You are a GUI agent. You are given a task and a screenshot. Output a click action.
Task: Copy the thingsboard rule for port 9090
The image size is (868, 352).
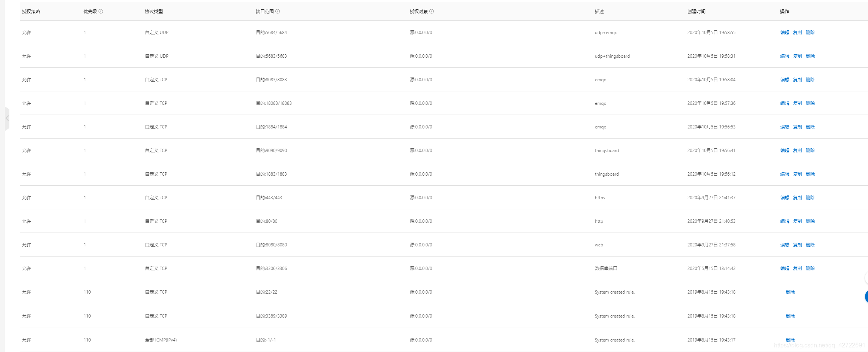797,151
